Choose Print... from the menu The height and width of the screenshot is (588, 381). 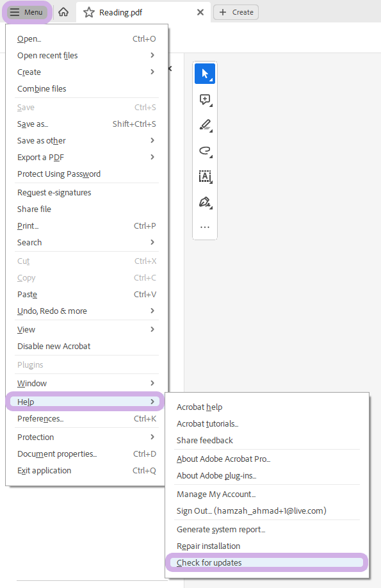[86, 225]
